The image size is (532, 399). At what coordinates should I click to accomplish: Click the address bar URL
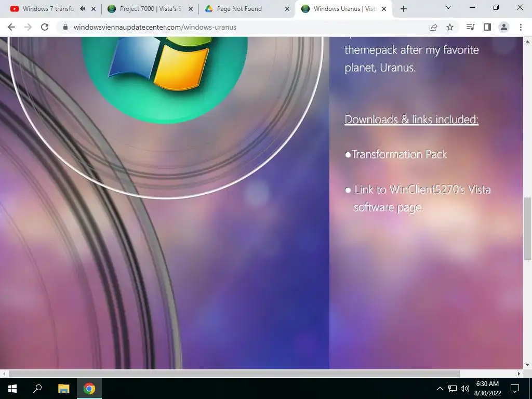[155, 27]
